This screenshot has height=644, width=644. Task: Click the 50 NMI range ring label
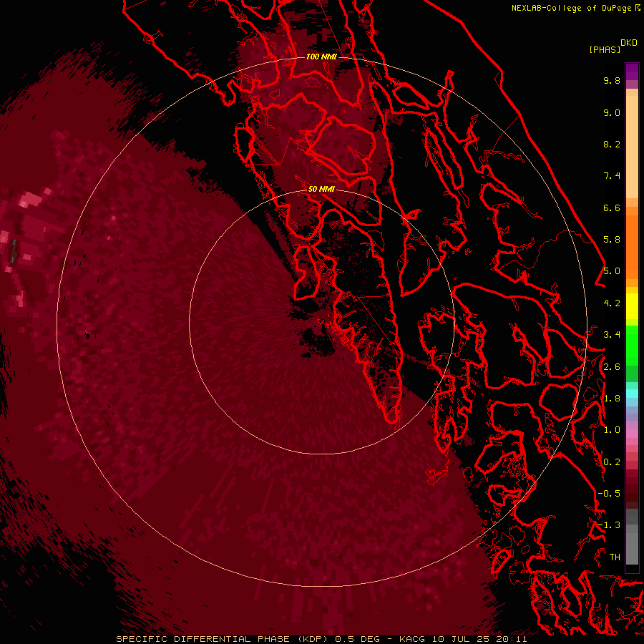321,189
